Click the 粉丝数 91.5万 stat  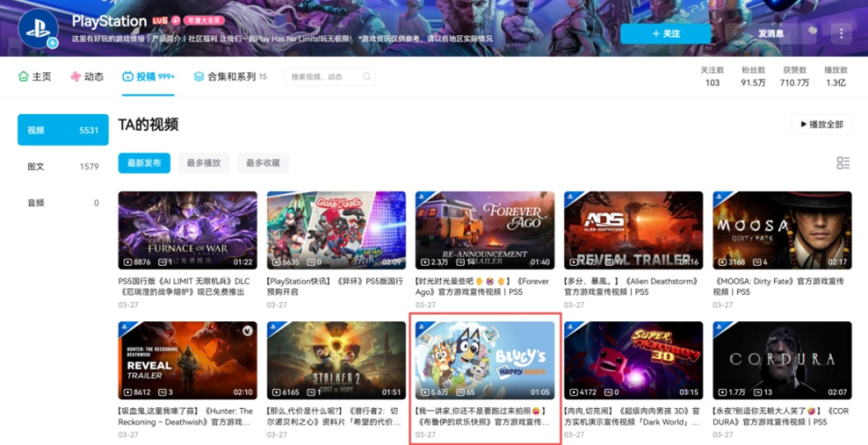753,77
